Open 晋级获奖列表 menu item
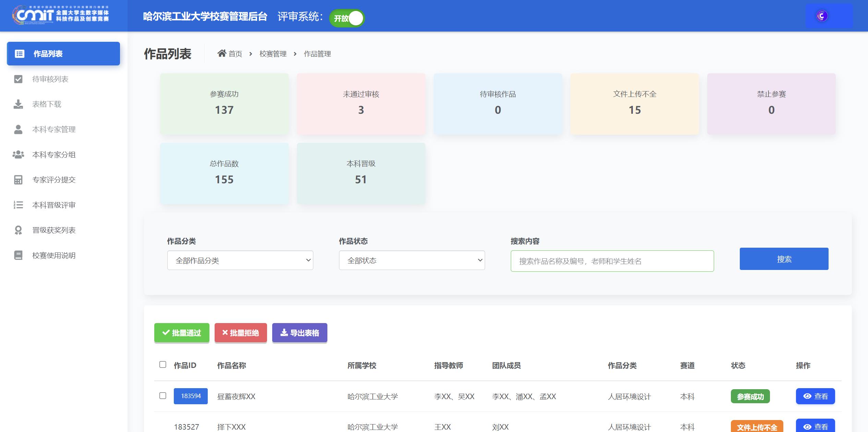Image resolution: width=868 pixels, height=432 pixels. [x=63, y=230]
